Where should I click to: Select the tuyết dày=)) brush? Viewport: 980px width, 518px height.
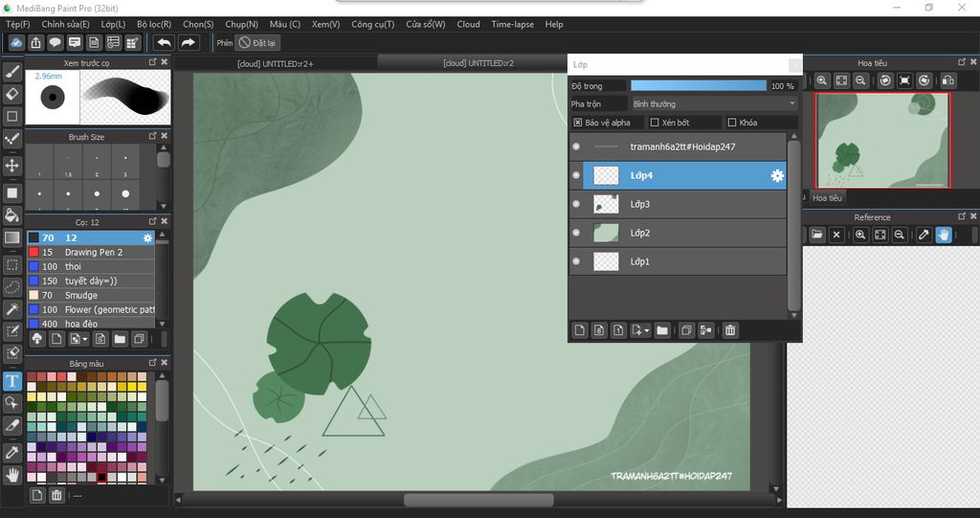(x=91, y=281)
